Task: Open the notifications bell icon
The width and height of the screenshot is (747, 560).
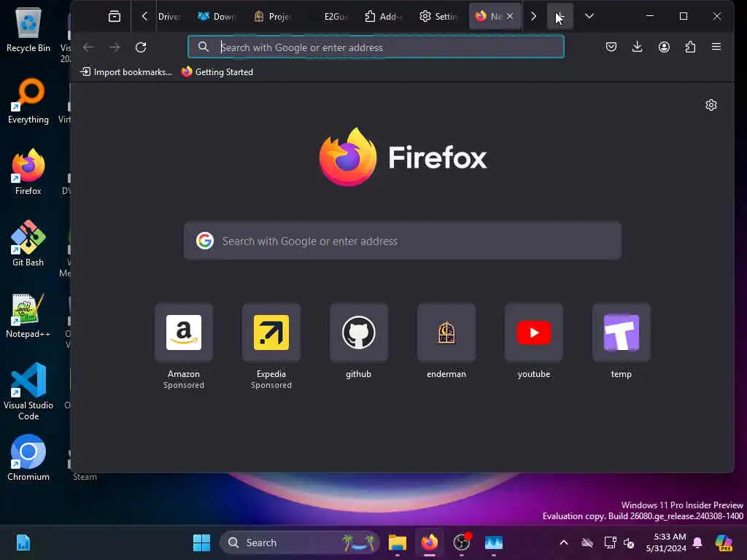Action: pos(697,542)
